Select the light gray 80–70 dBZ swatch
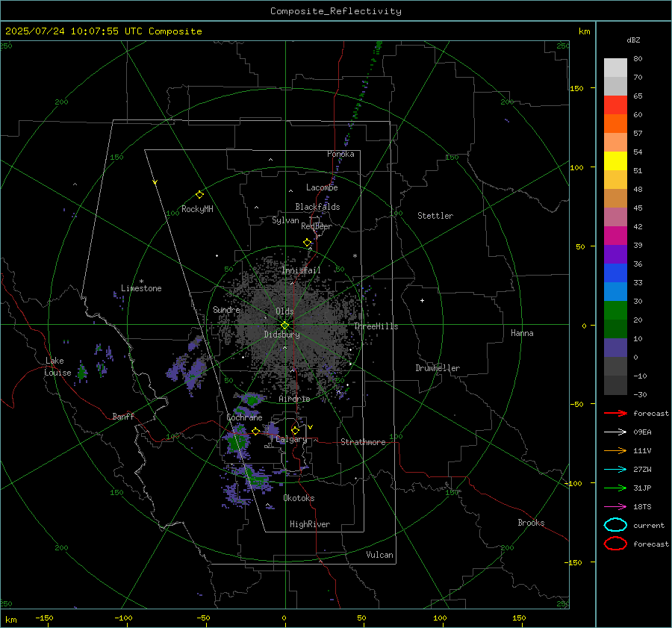Screen dimensions: 672x628 pyautogui.click(x=615, y=68)
